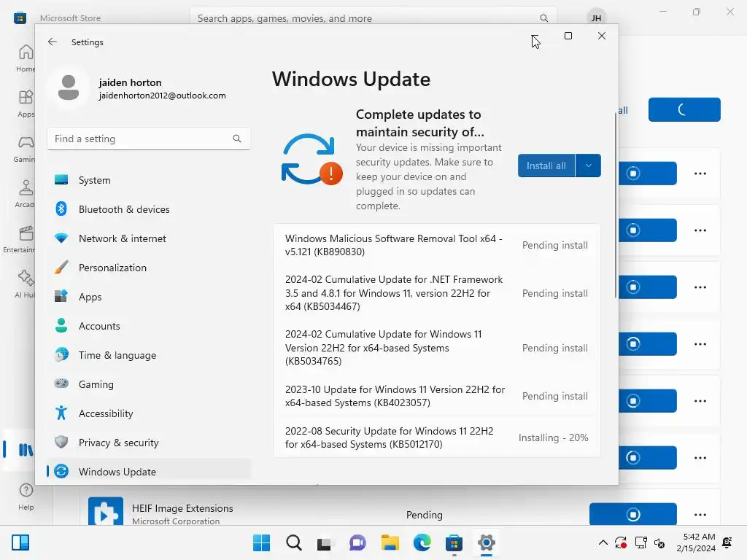Click the HEIF Image Extensions app icon
The height and width of the screenshot is (560, 747).
click(105, 511)
